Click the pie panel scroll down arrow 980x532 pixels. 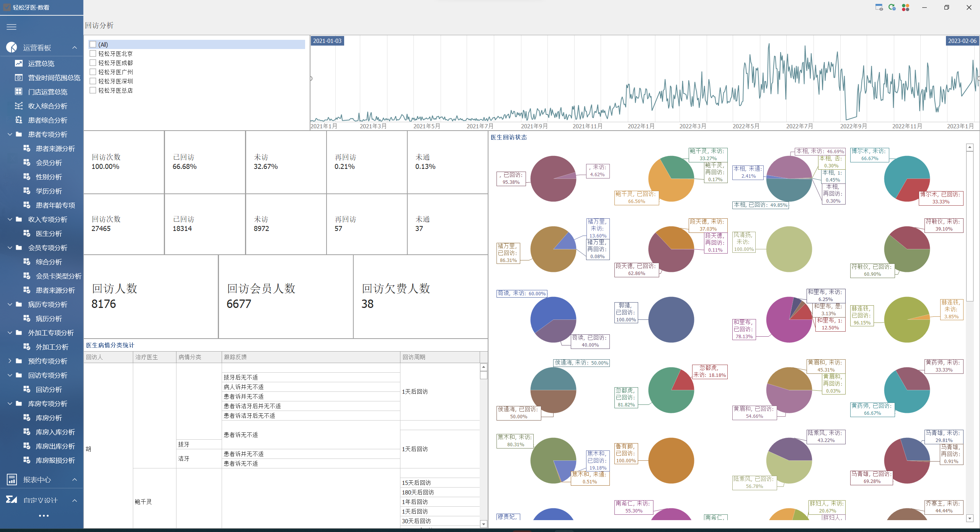coord(970,519)
